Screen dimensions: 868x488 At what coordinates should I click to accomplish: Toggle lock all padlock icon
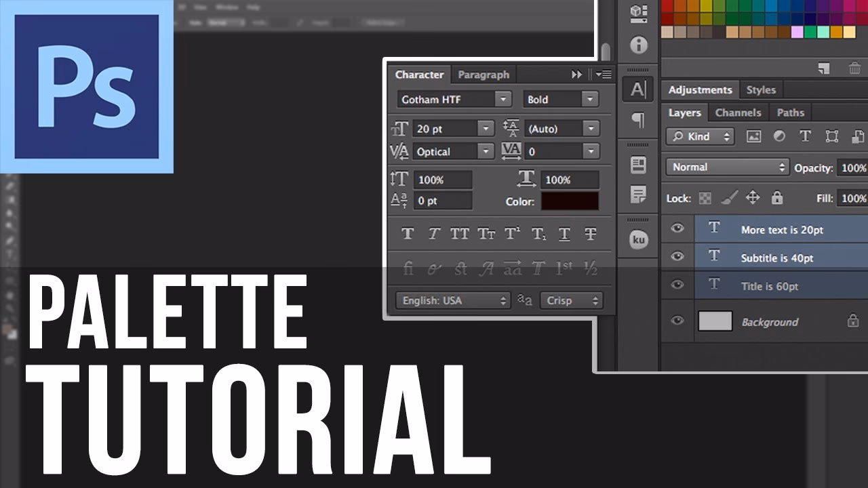(777, 198)
